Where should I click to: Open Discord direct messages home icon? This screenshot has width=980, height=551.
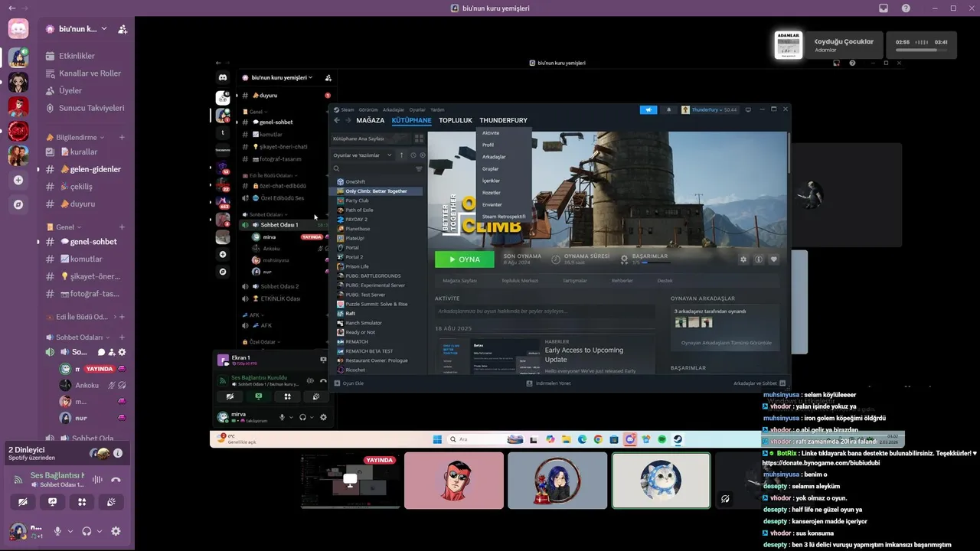pyautogui.click(x=18, y=29)
